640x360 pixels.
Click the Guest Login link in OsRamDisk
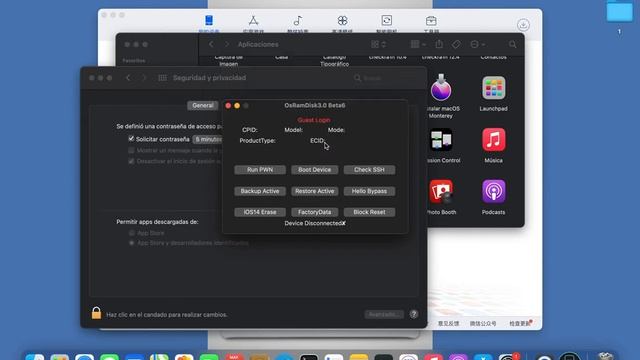pyautogui.click(x=313, y=120)
